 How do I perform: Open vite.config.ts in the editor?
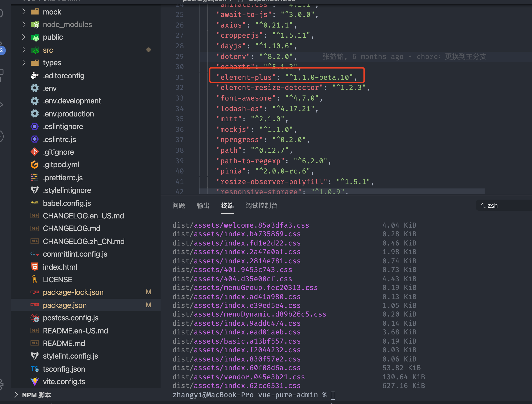[x=64, y=381]
